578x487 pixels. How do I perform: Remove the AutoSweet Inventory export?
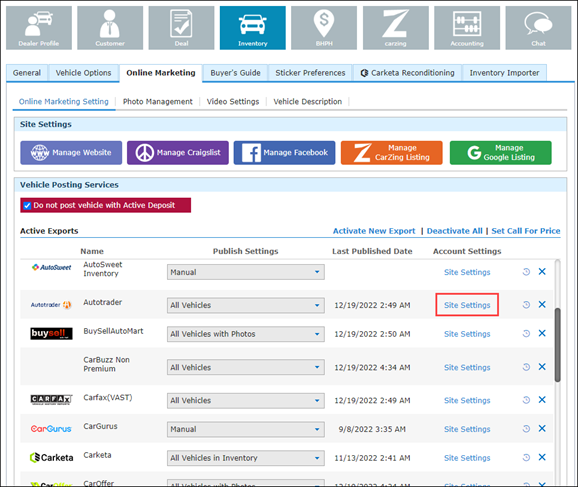click(x=542, y=271)
